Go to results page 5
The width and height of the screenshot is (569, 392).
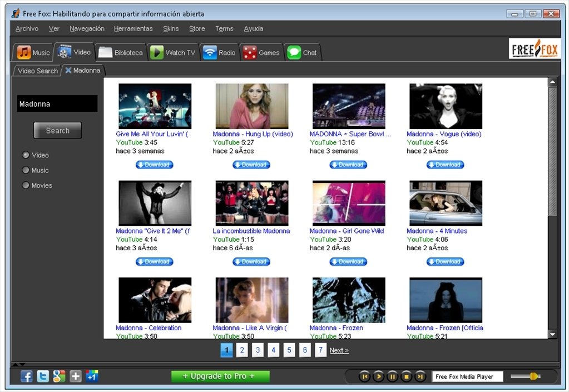[x=289, y=350]
